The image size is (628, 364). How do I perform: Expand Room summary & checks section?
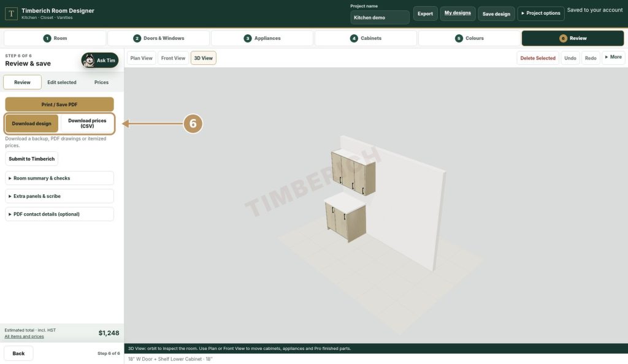tap(59, 178)
